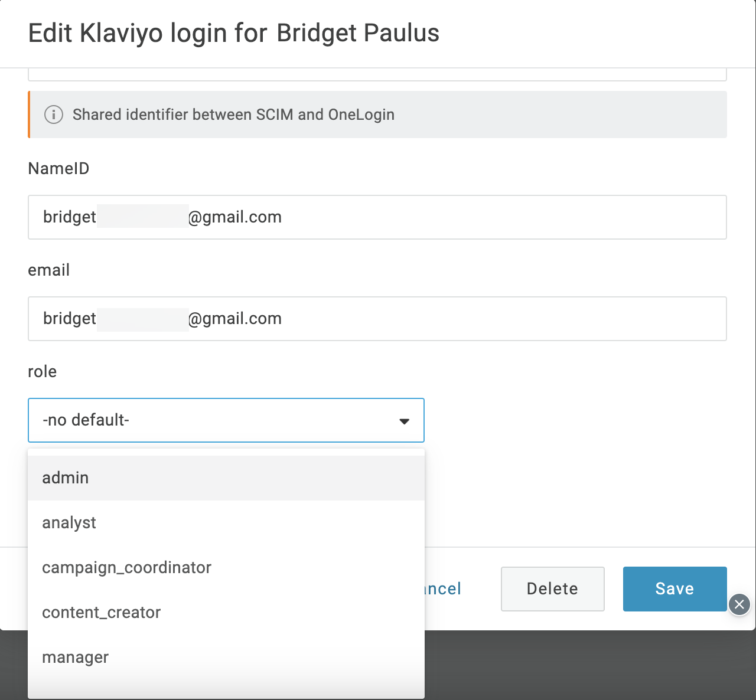Click the cut-off input field above the banner
This screenshot has height=700, width=756.
pyautogui.click(x=377, y=75)
